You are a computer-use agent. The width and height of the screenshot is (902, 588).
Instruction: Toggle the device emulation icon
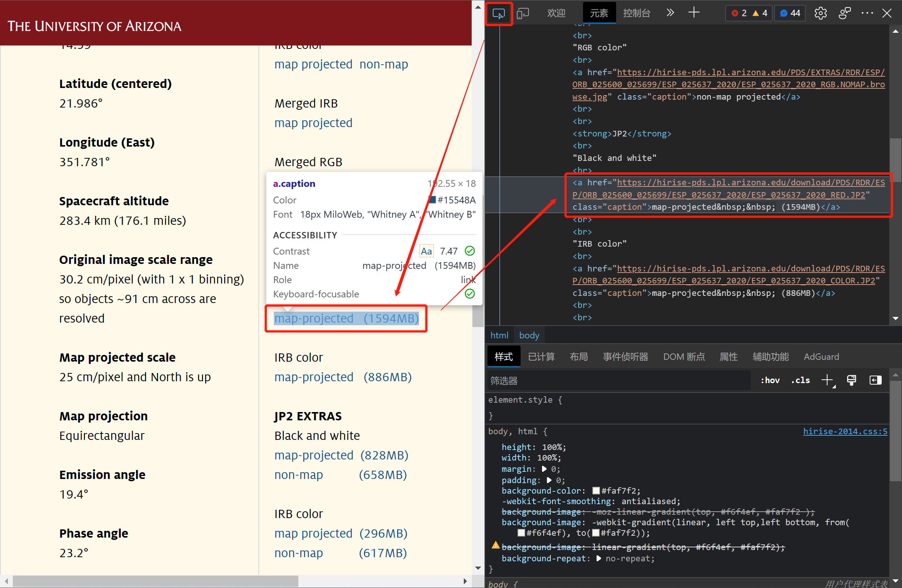pos(523,13)
